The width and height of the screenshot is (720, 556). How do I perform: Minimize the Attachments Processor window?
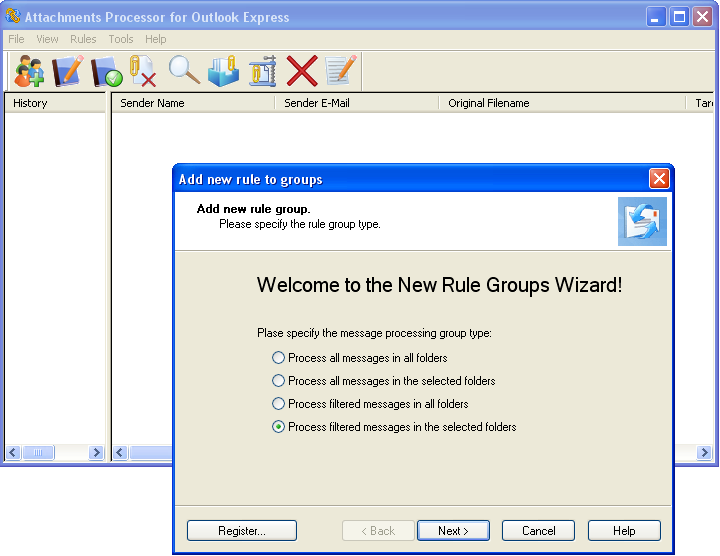point(656,17)
